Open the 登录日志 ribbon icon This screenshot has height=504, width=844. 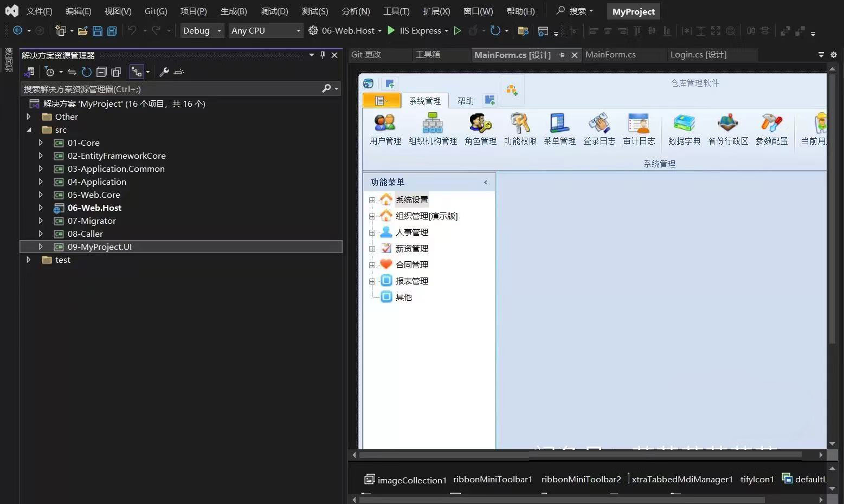[x=599, y=130]
